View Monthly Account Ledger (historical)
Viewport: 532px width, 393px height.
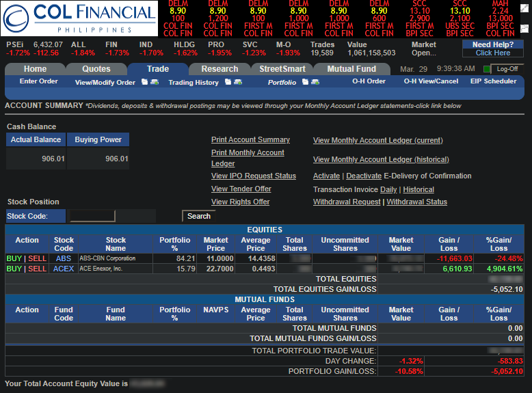(x=381, y=159)
